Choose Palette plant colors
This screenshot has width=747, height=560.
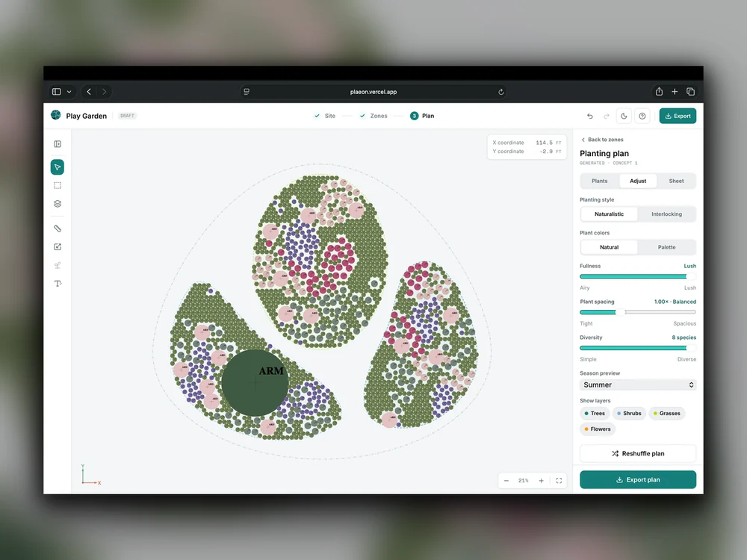click(x=666, y=247)
